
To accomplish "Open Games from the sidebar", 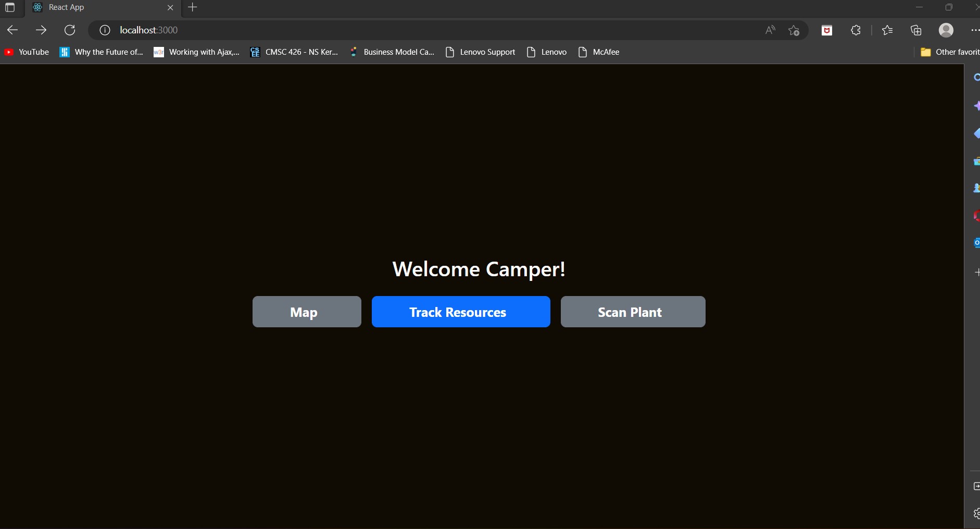I will click(977, 188).
